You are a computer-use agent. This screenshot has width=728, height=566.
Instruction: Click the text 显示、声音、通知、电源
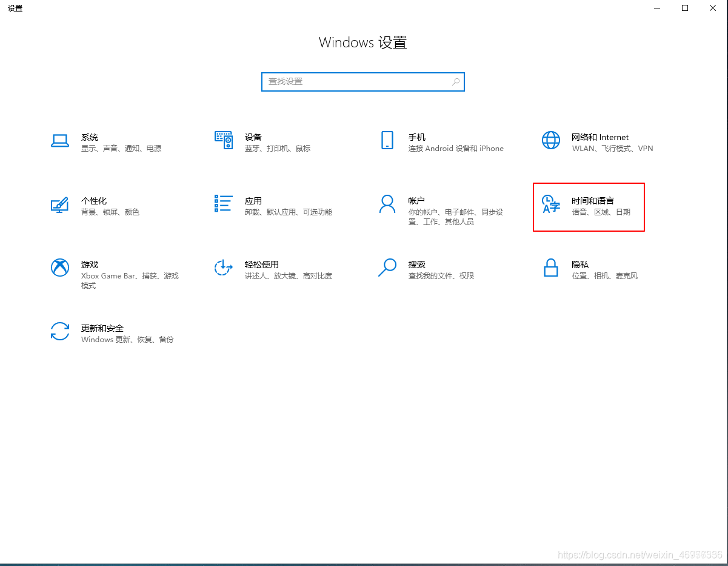121,149
